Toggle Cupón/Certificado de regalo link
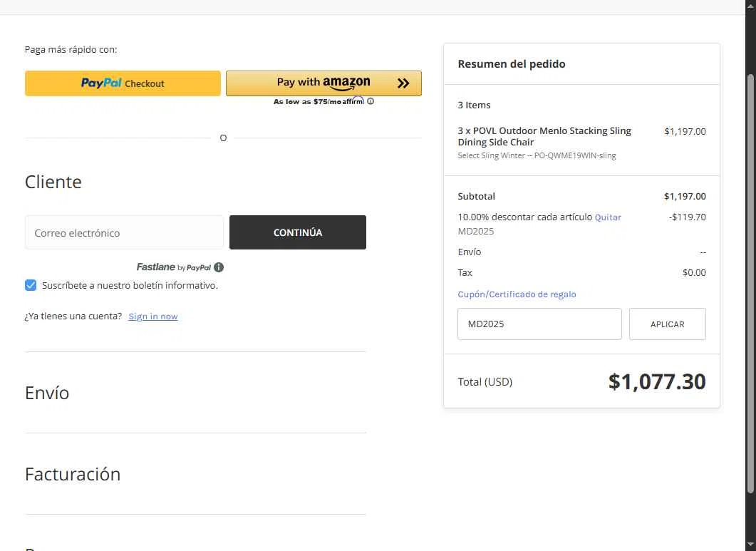This screenshot has width=756, height=551. (517, 294)
